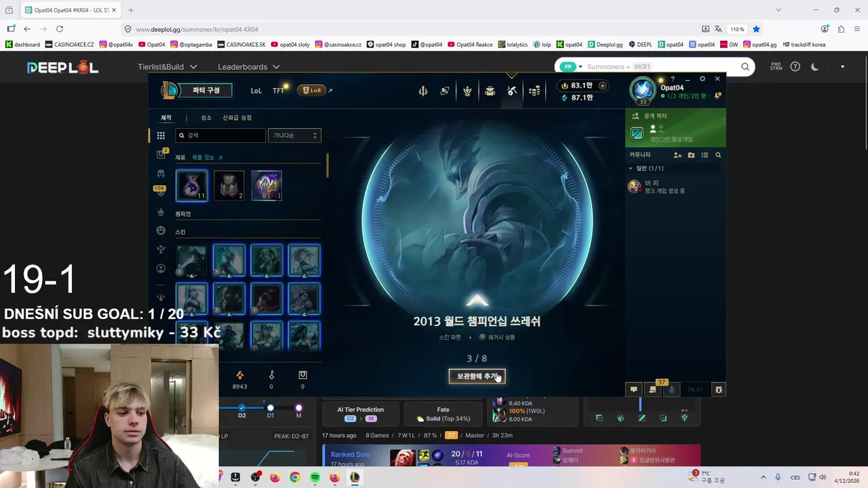Select the champion helmet filter icon
868x488 pixels.
(x=161, y=174)
